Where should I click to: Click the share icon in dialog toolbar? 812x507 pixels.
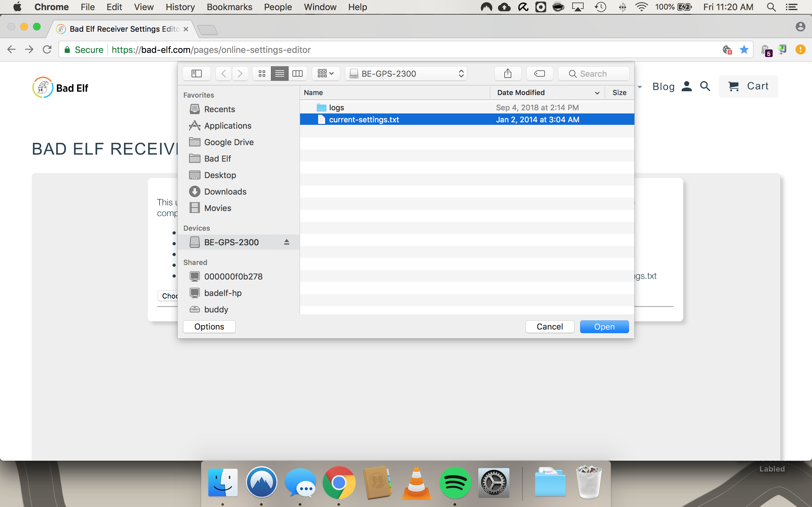pyautogui.click(x=508, y=74)
